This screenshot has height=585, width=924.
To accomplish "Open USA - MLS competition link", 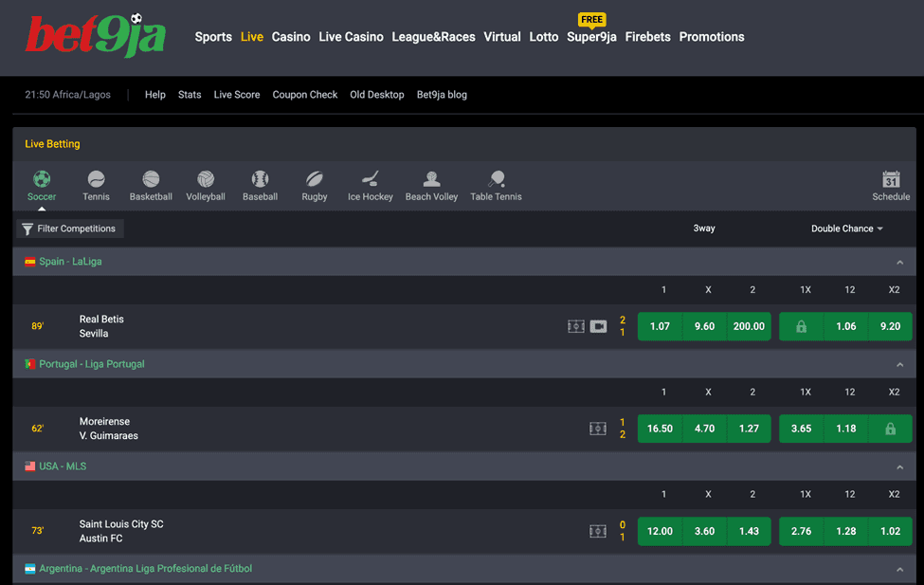I will [63, 466].
